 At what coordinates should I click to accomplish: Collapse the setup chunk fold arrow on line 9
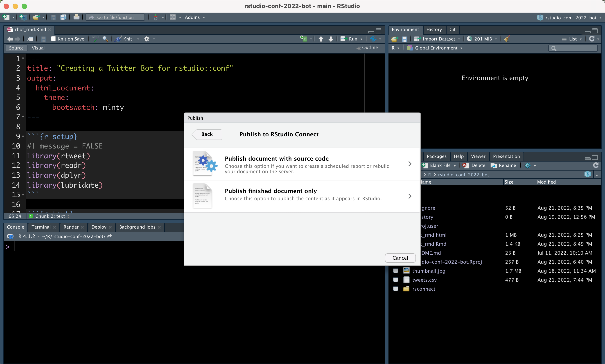click(23, 136)
